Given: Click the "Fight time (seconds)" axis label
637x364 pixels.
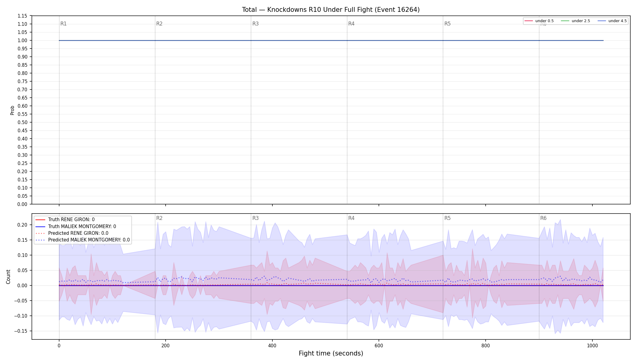Looking at the screenshot, I should 331,353.
